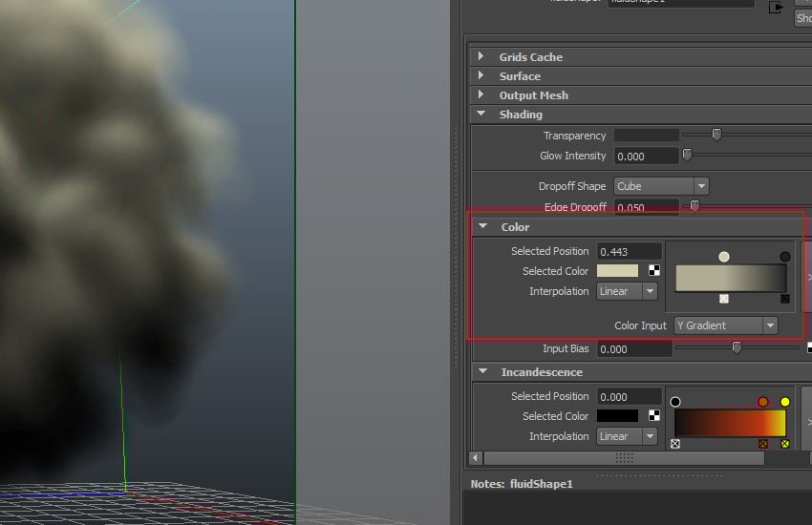Open Color Interpolation dropdown
The image size is (812, 525).
627,291
